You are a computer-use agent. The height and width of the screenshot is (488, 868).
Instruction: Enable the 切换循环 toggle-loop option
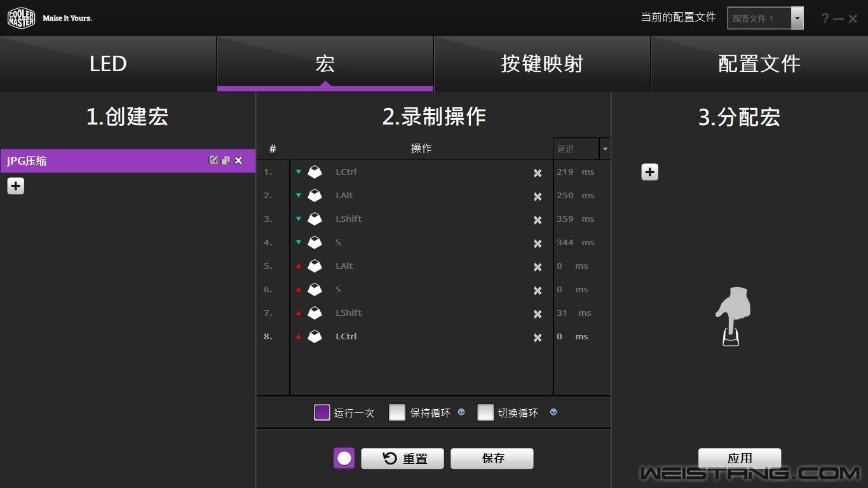click(485, 412)
